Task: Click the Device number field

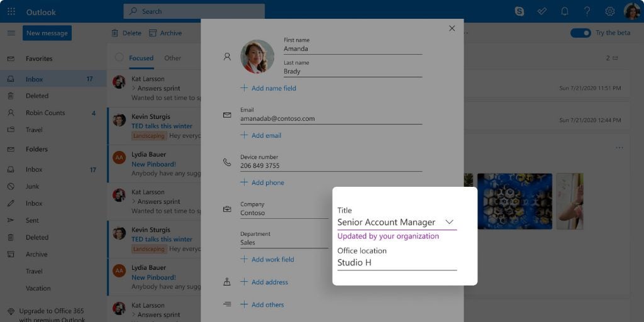Action: point(331,166)
